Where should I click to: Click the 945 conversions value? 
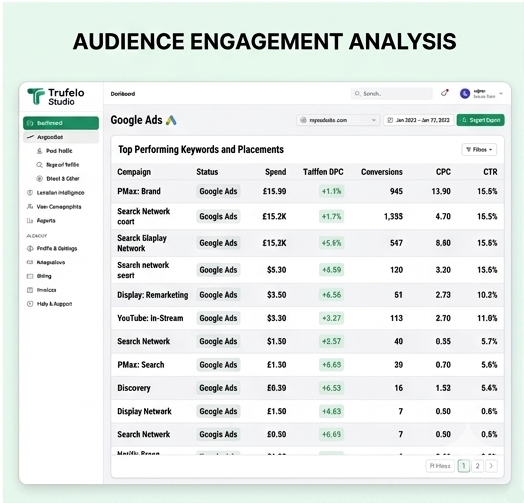point(396,191)
